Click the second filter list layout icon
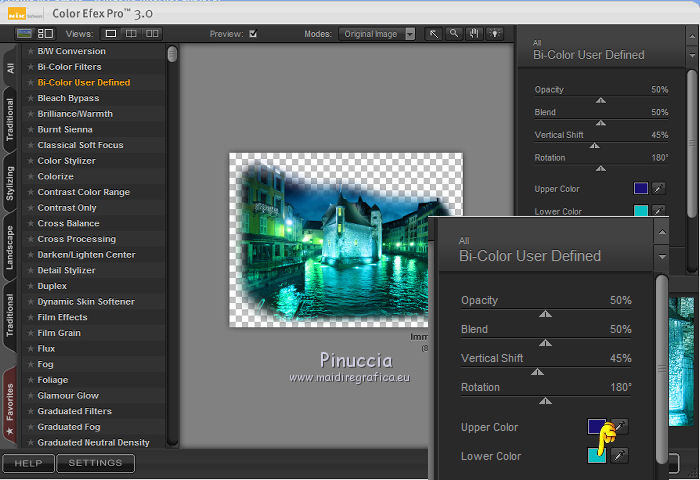700x480 pixels. click(45, 34)
